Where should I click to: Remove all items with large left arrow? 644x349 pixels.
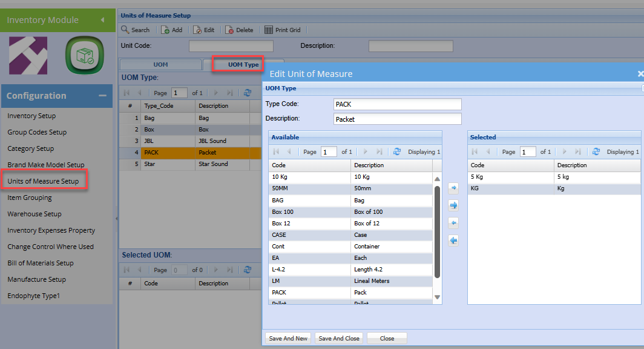pyautogui.click(x=453, y=241)
